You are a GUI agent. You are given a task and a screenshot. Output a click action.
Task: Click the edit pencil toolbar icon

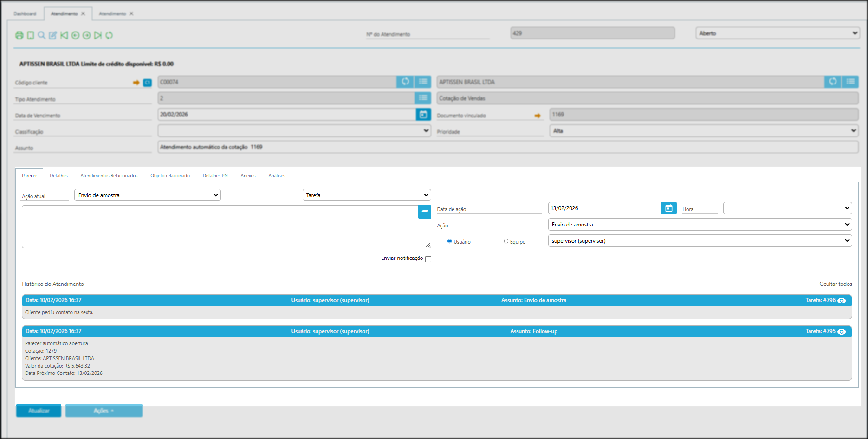pyautogui.click(x=53, y=35)
